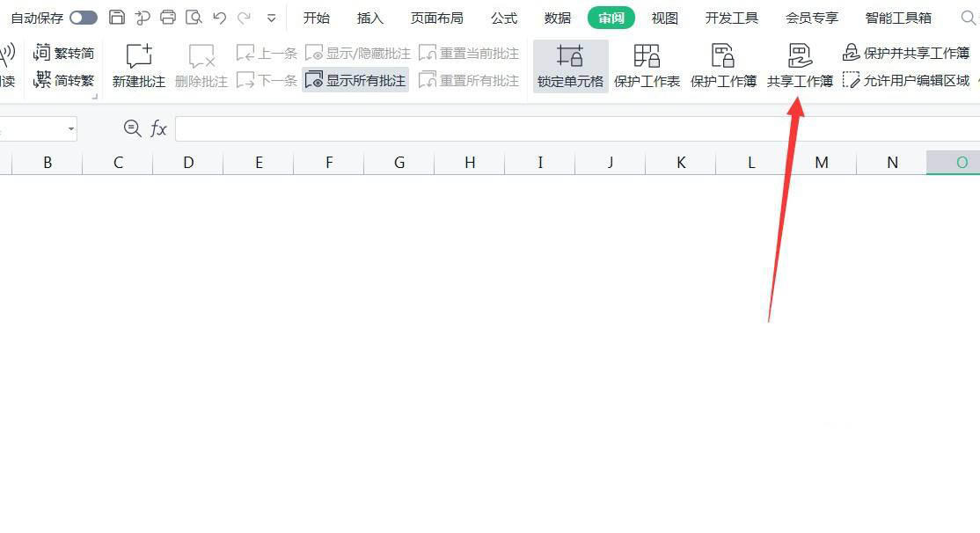Click the zoom magnifier icon beside fx
The height and width of the screenshot is (533, 980).
132,128
